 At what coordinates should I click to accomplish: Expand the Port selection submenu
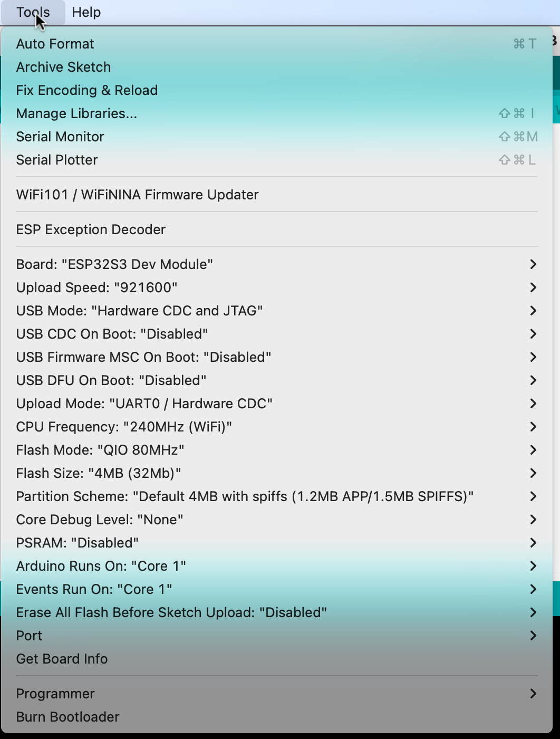[29, 636]
